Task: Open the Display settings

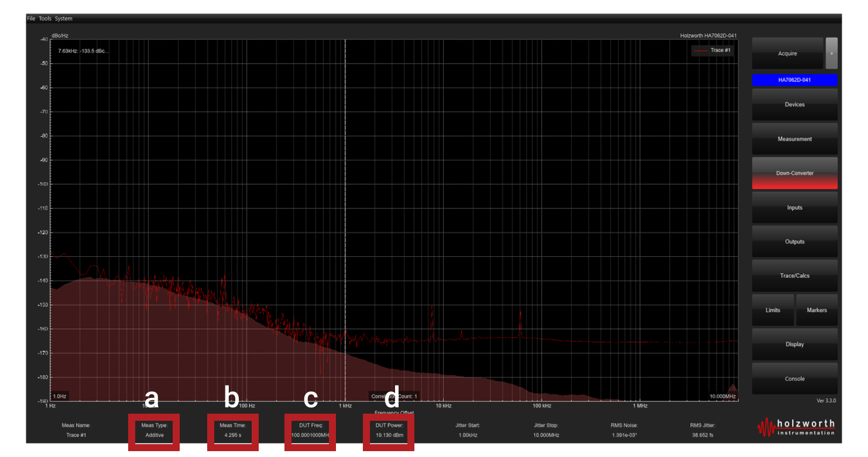Action: tap(794, 345)
